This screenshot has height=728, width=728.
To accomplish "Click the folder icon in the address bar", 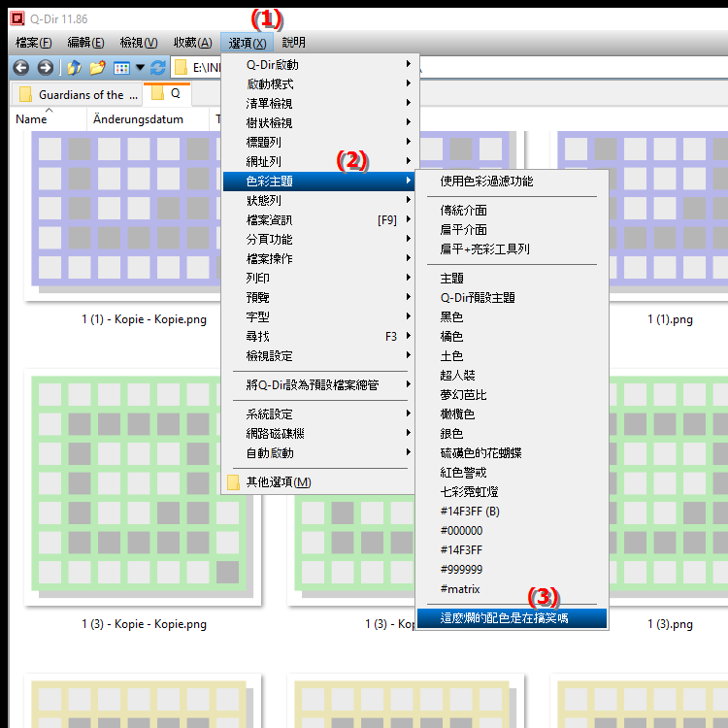I will coord(181,68).
